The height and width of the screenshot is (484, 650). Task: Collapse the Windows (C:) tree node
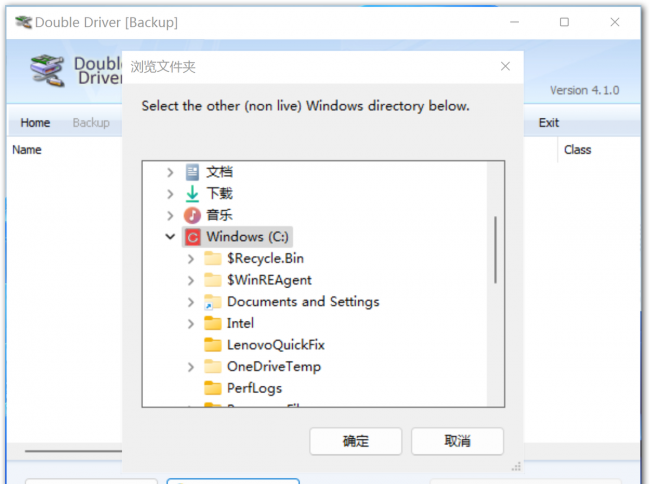point(170,237)
